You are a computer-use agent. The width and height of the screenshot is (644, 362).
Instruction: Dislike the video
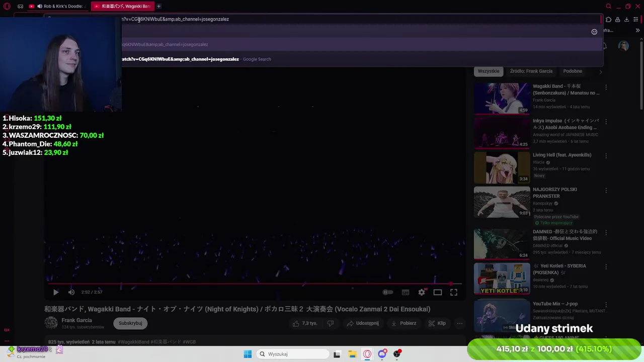pyautogui.click(x=331, y=323)
